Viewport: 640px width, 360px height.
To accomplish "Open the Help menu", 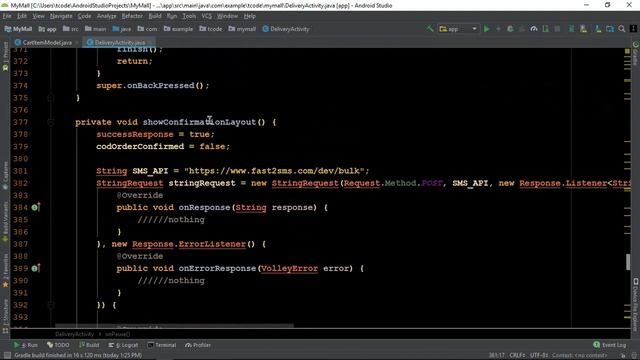I will pos(249,16).
